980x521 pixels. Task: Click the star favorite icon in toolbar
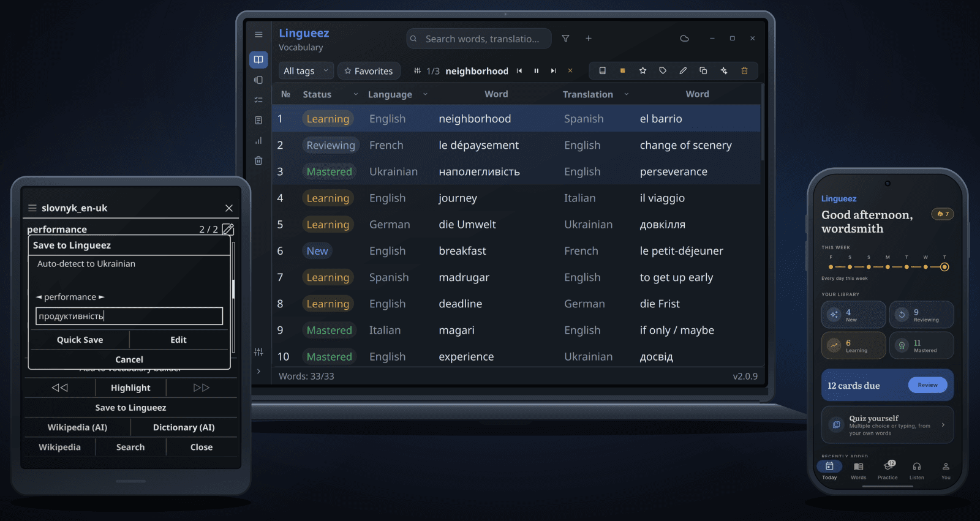click(643, 71)
